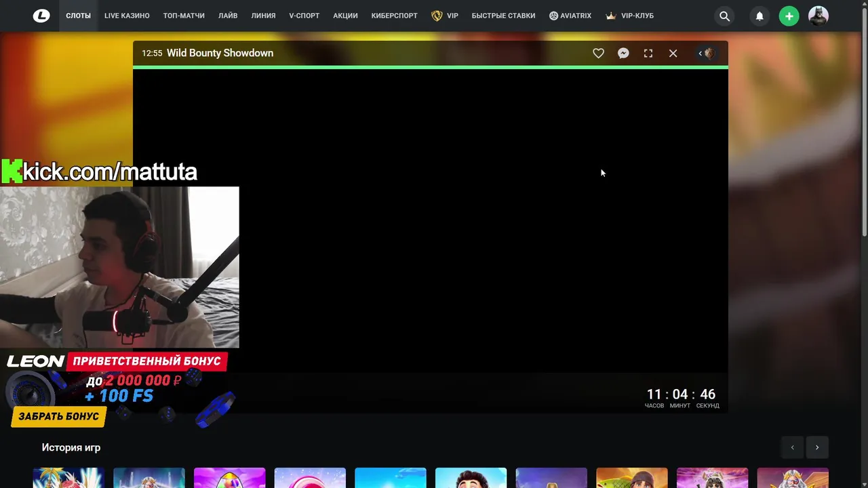This screenshot has width=868, height=488.
Task: Click ЗАБРАТЬ БОНУС button
Action: (59, 416)
